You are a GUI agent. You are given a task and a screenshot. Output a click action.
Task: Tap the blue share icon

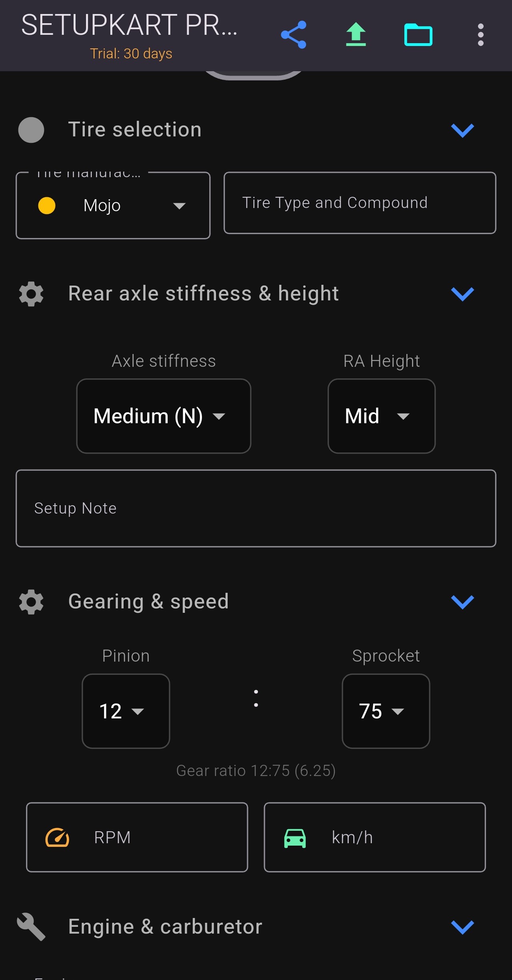pyautogui.click(x=294, y=35)
